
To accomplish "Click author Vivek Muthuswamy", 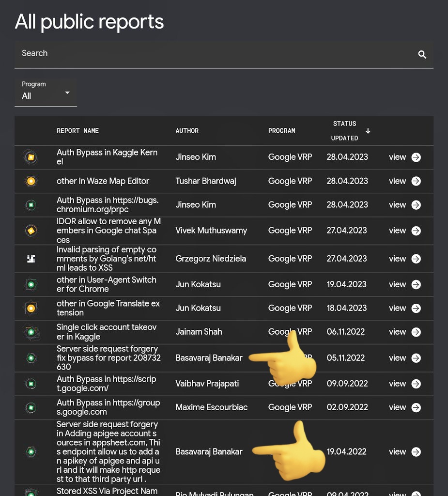I will (x=211, y=230).
